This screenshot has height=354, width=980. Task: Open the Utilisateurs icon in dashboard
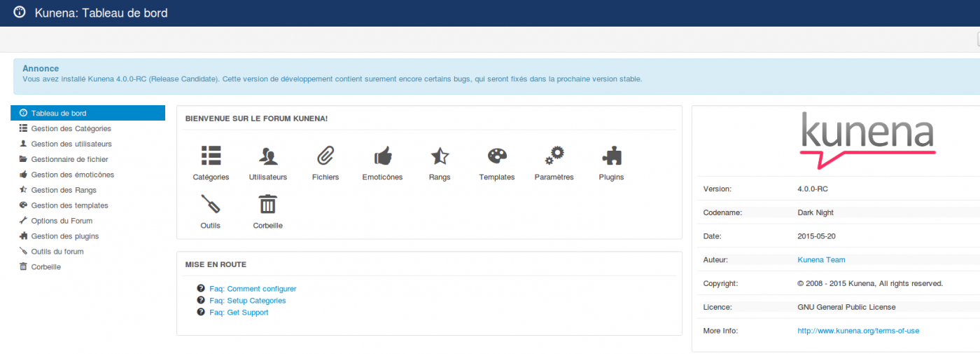(x=267, y=156)
